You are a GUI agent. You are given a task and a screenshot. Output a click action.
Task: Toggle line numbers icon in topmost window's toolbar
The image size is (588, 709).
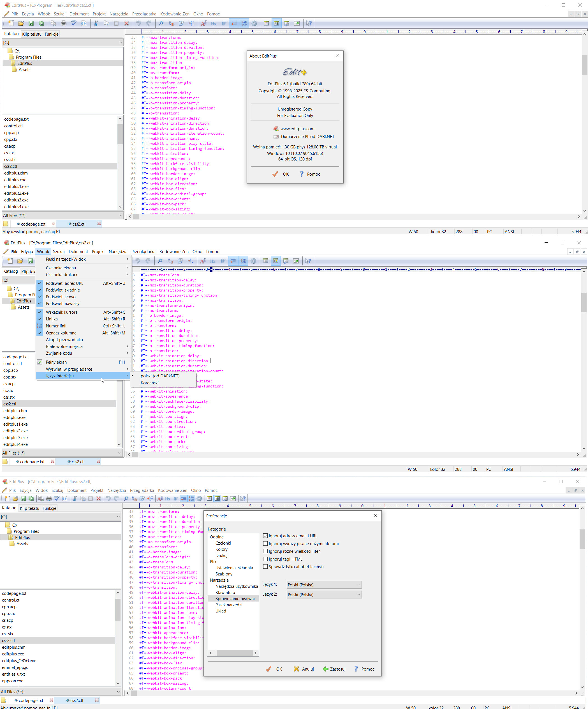pos(244,23)
